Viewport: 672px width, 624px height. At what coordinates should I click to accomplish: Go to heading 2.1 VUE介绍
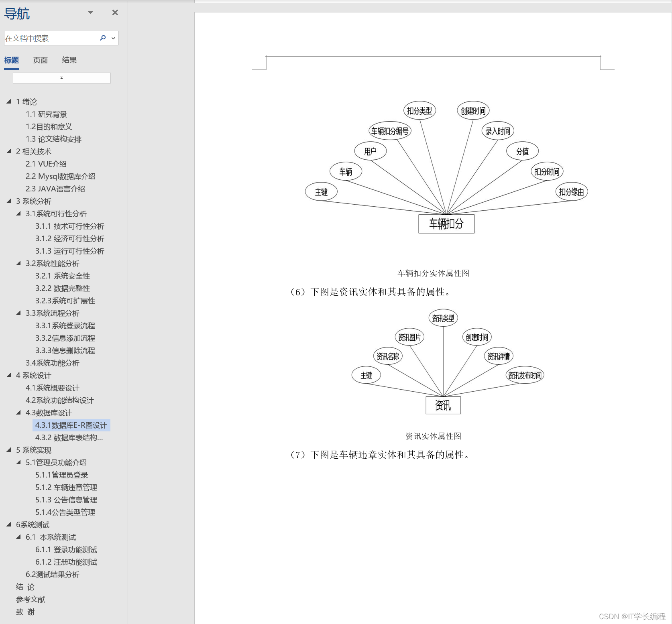[46, 164]
